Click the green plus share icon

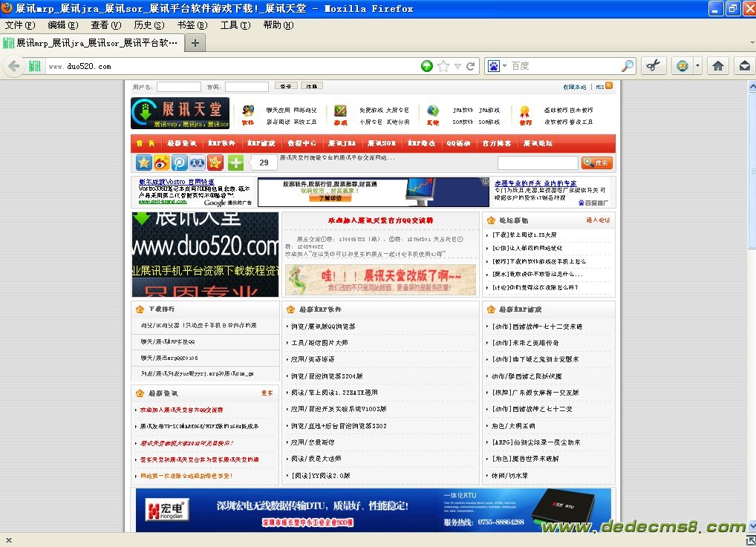point(235,163)
